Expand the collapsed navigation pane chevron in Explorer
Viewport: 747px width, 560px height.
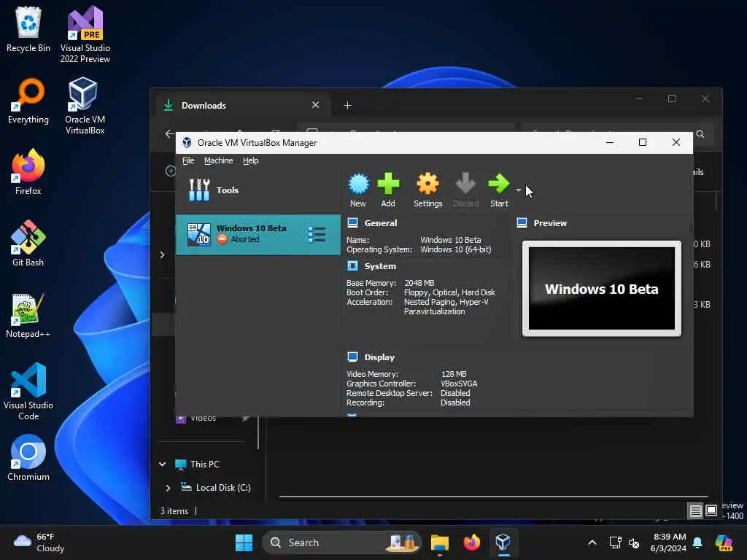tap(162, 254)
